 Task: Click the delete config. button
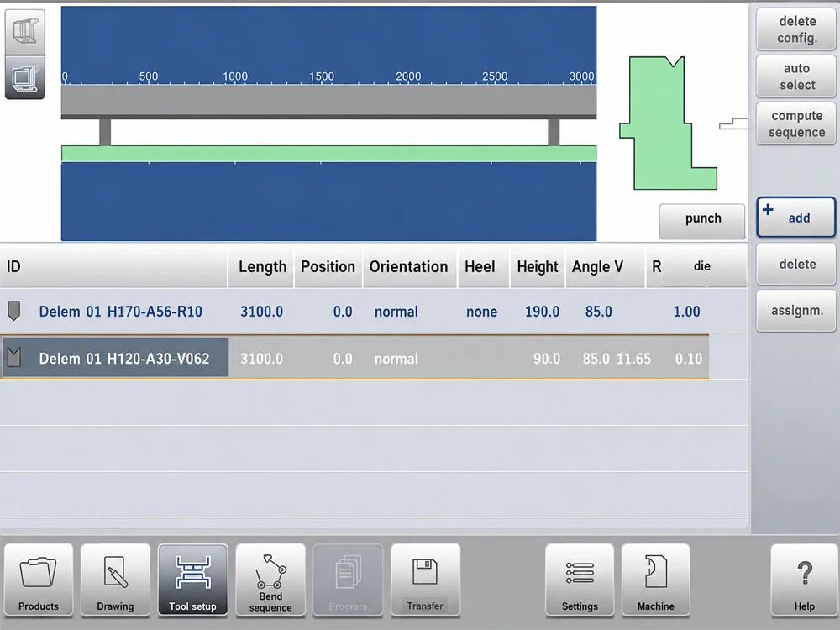pyautogui.click(x=796, y=29)
